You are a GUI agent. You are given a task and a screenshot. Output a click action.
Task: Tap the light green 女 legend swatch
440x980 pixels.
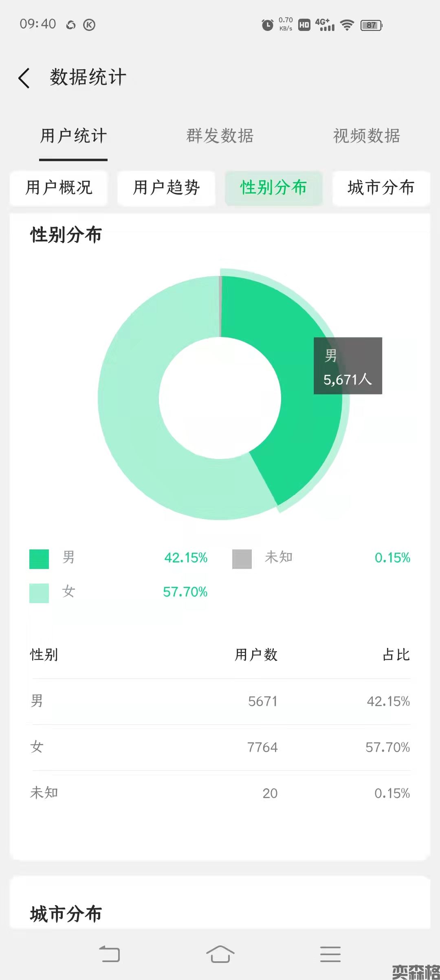[39, 593]
